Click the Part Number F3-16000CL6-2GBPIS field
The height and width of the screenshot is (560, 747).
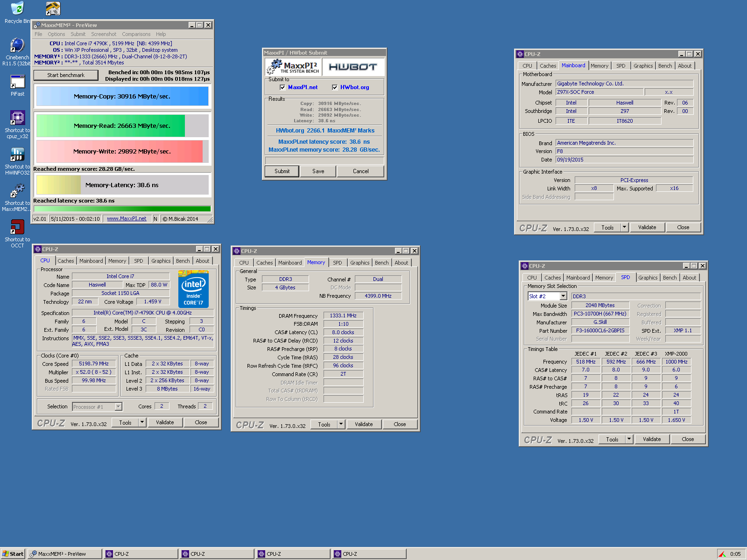600,331
